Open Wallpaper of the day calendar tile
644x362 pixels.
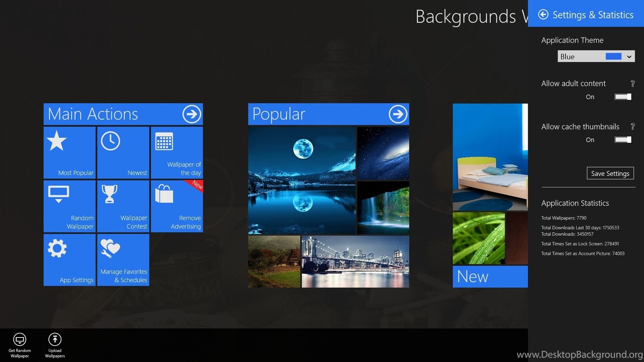(177, 152)
